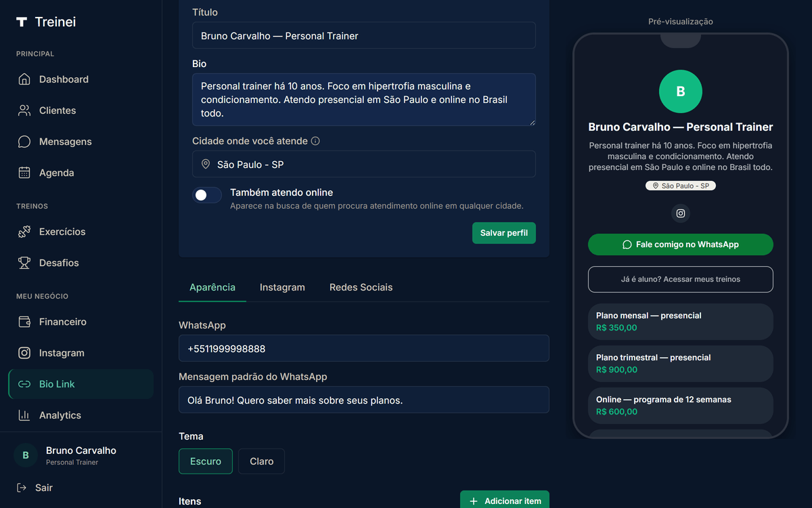The height and width of the screenshot is (508, 812).
Task: Click the WhatsApp icon in preview button
Action: (627, 245)
